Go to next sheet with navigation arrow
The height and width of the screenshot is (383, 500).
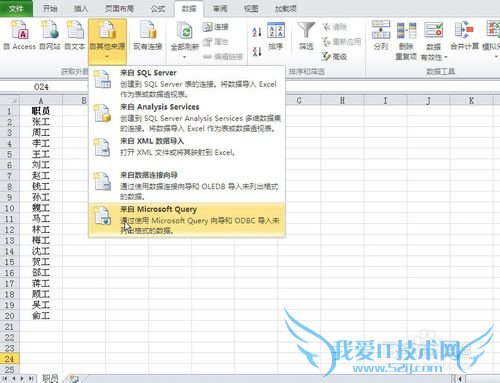pos(22,379)
